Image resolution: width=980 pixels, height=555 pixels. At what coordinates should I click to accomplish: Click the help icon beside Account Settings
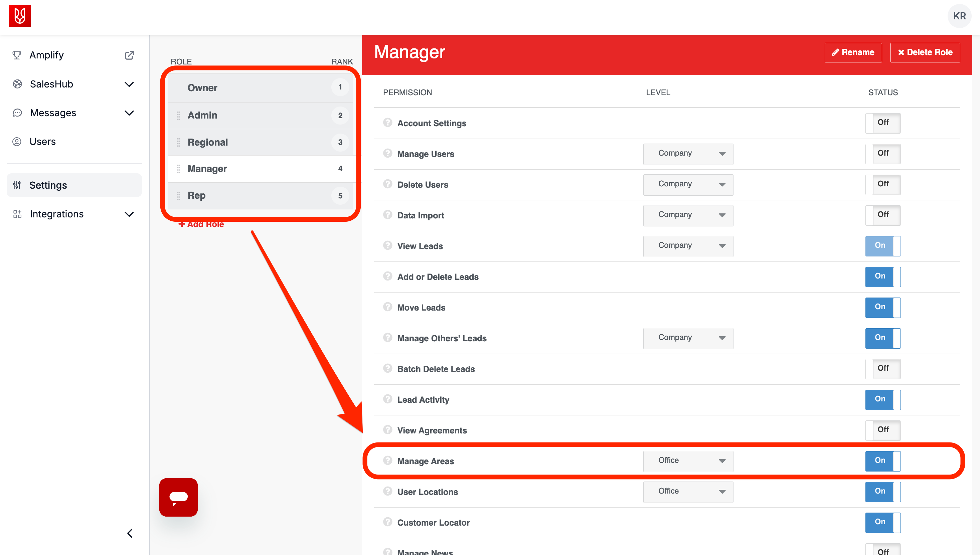388,123
